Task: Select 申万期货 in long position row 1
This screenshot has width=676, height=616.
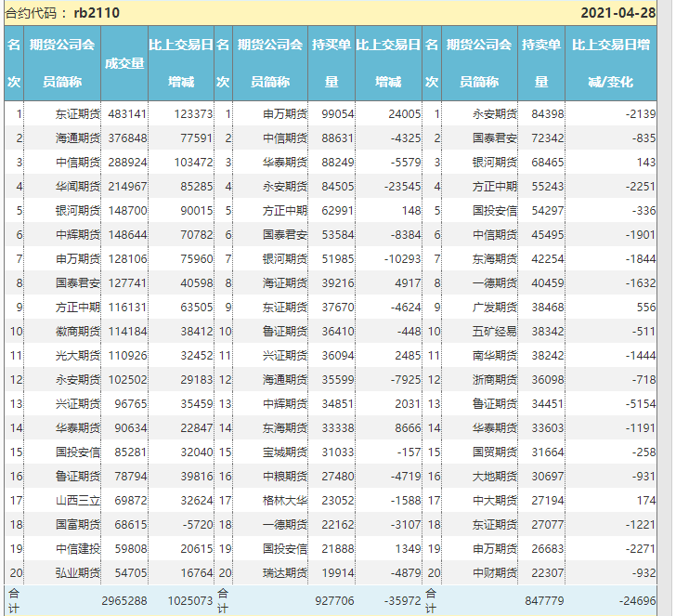Action: (x=285, y=114)
